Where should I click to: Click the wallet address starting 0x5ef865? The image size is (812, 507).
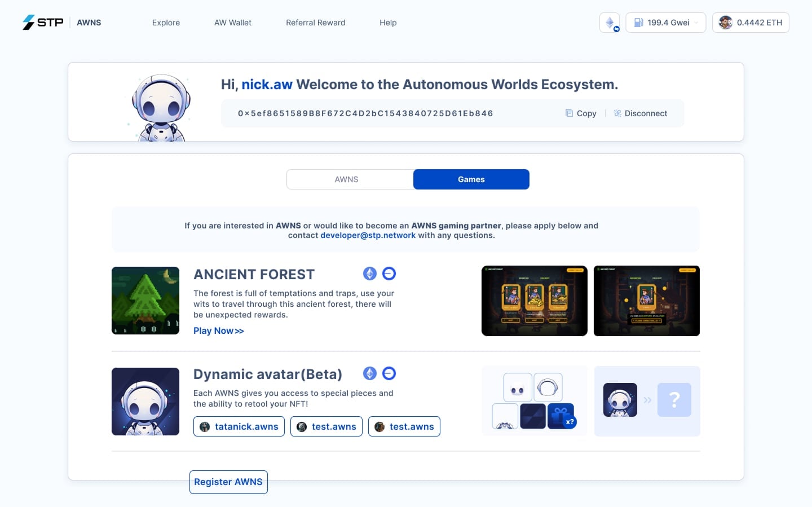[x=365, y=113]
